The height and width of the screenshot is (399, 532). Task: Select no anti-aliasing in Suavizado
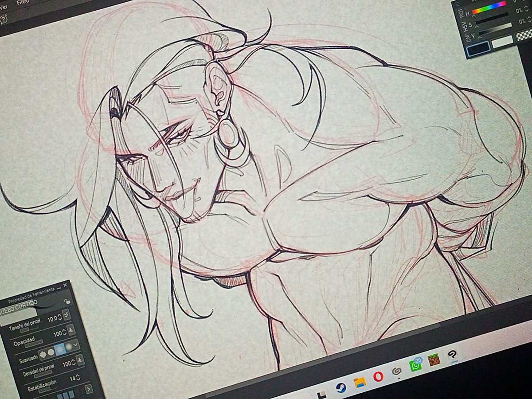[43, 354]
